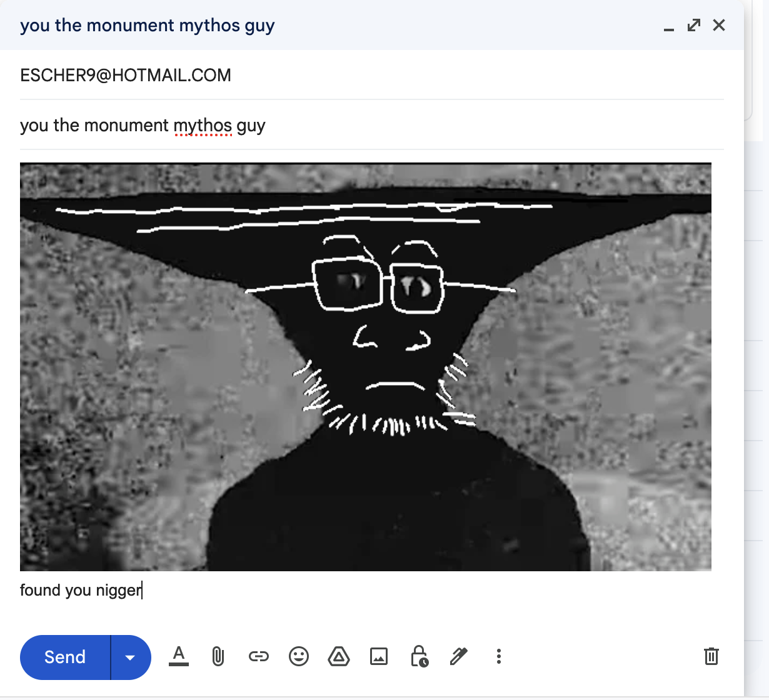
Task: Pop out the compose window to full screen
Action: coord(693,25)
